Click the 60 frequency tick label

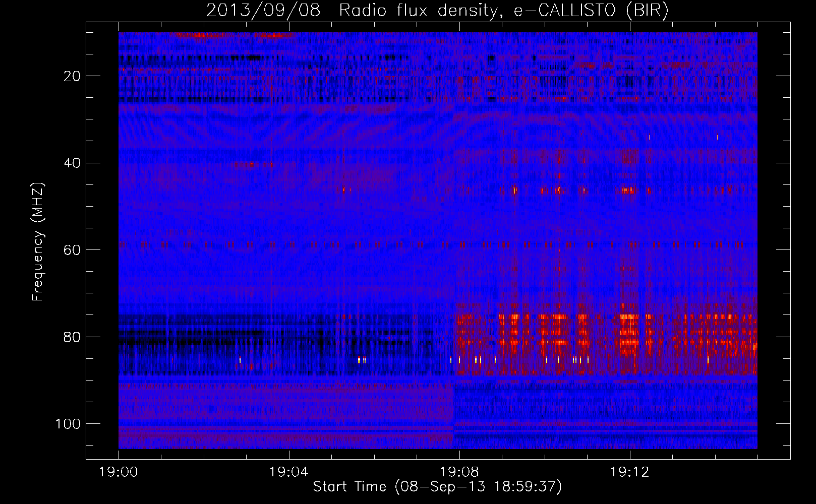73,250
